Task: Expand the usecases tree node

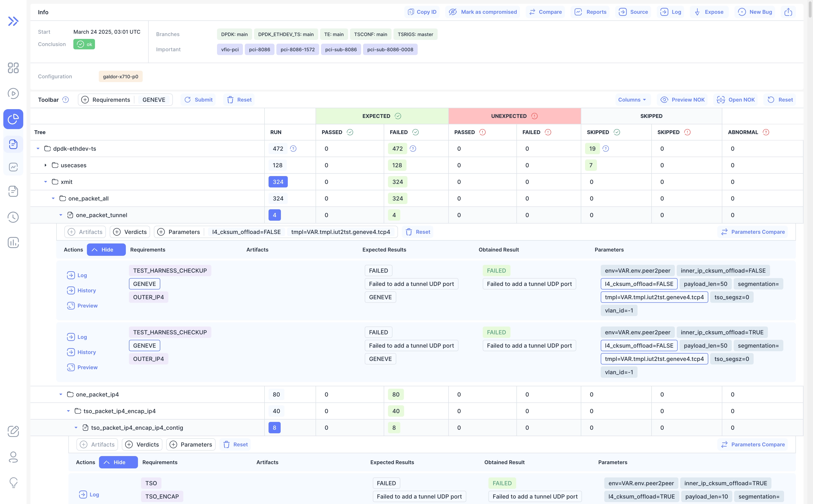Action: (x=45, y=165)
